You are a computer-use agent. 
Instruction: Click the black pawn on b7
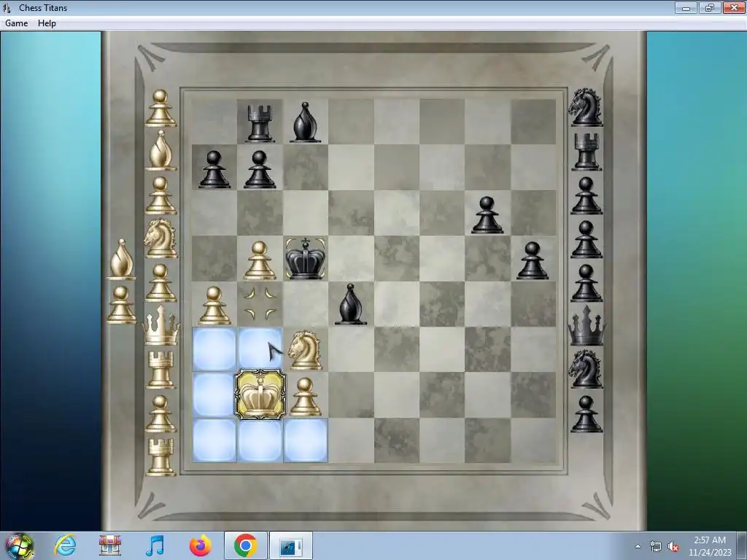[x=260, y=169]
